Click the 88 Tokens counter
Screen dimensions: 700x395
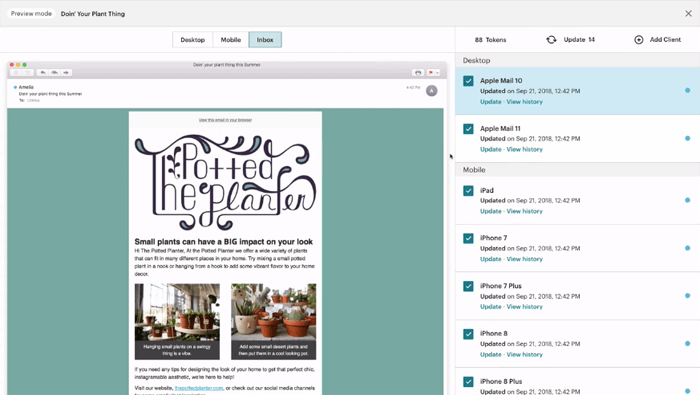[x=490, y=40]
